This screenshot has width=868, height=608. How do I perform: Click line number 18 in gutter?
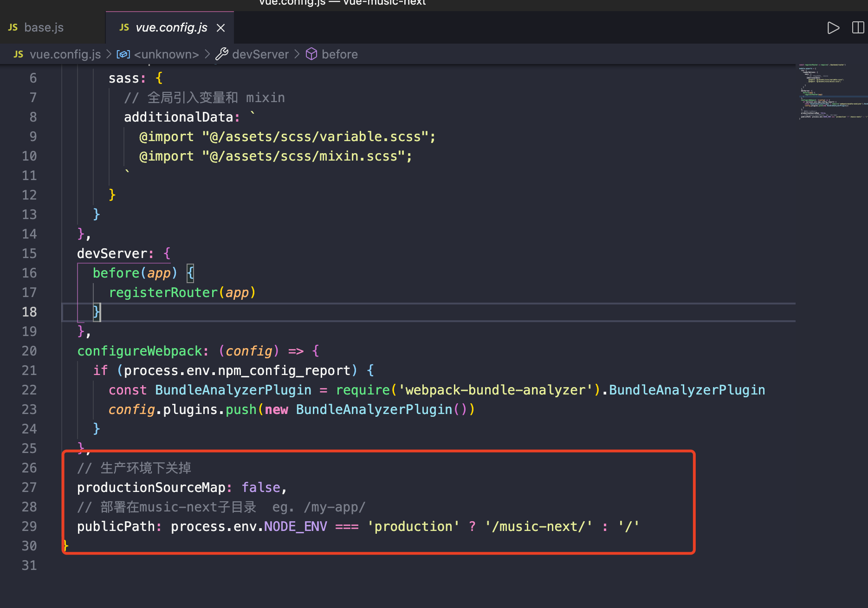29,312
